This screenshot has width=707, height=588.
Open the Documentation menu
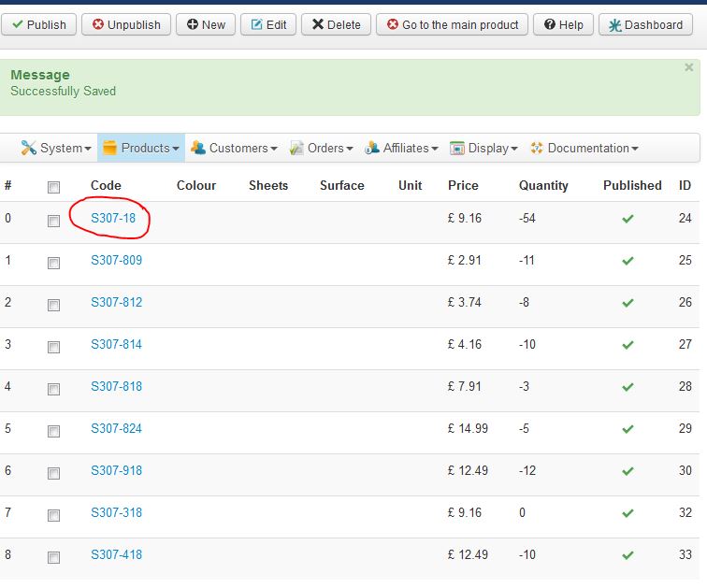[584, 148]
